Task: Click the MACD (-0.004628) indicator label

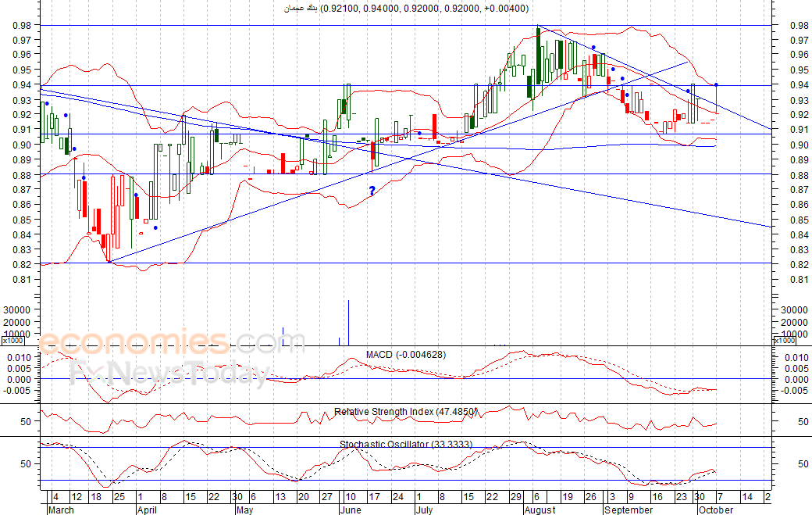Action: click(x=406, y=355)
